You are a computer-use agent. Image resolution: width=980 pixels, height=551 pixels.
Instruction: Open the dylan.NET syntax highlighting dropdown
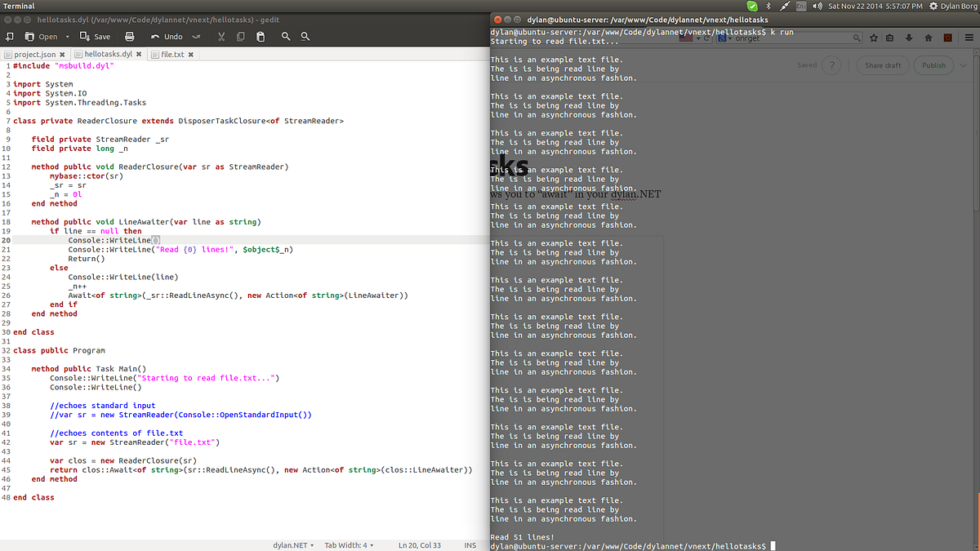point(293,544)
